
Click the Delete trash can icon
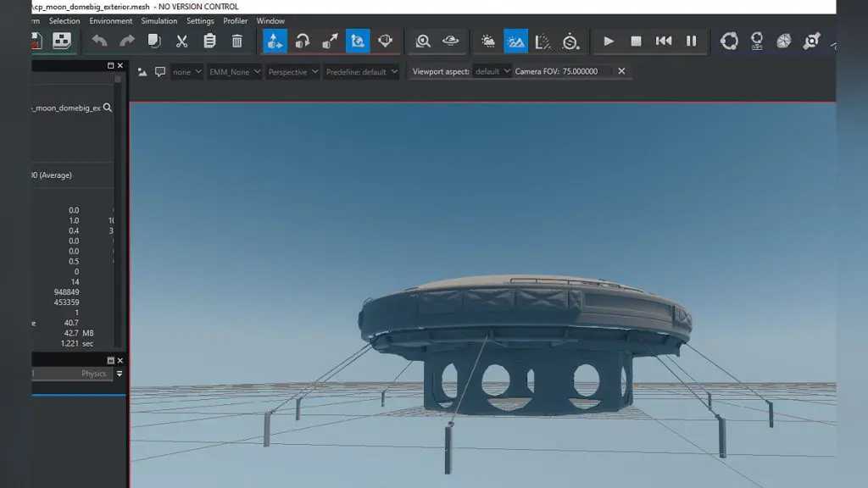tap(237, 41)
